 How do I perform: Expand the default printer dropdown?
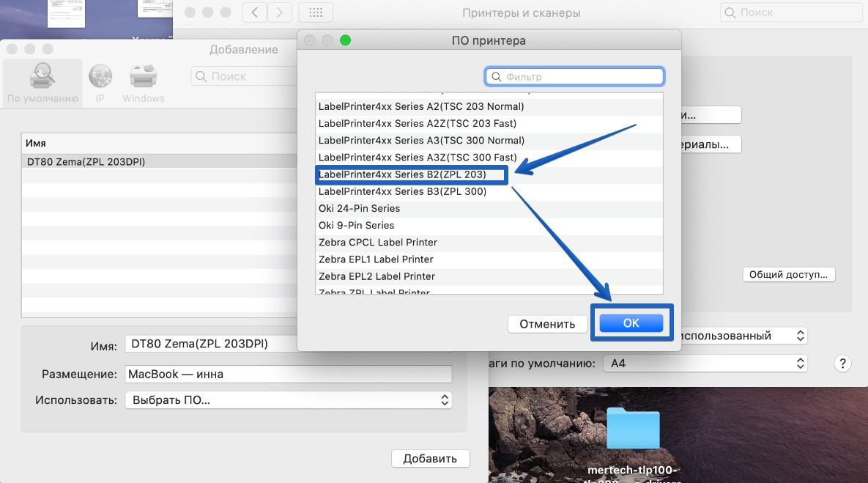[740, 336]
